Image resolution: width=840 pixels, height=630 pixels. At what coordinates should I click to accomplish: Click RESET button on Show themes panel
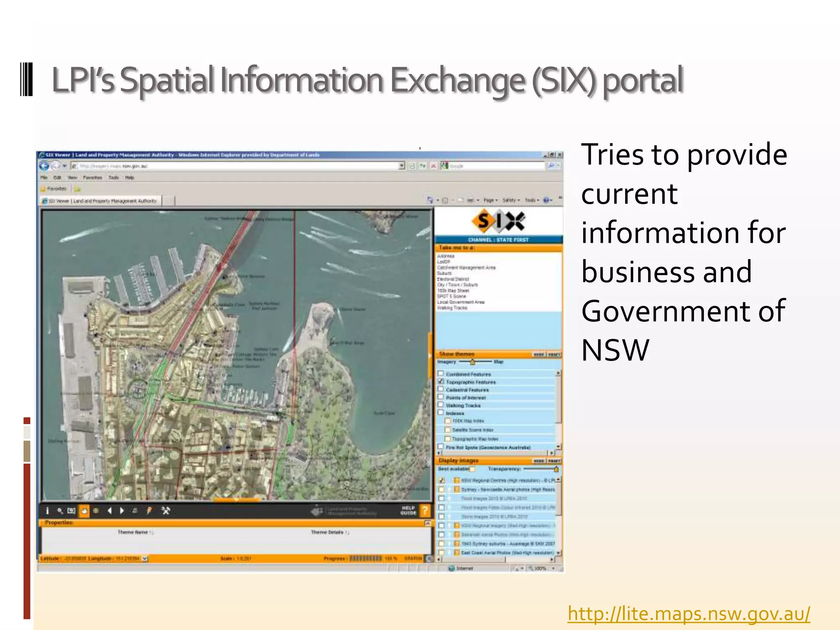coord(554,354)
